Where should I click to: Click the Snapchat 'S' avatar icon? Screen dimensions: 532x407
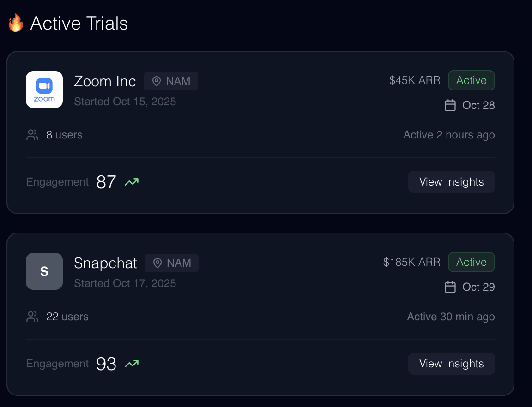pyautogui.click(x=44, y=271)
